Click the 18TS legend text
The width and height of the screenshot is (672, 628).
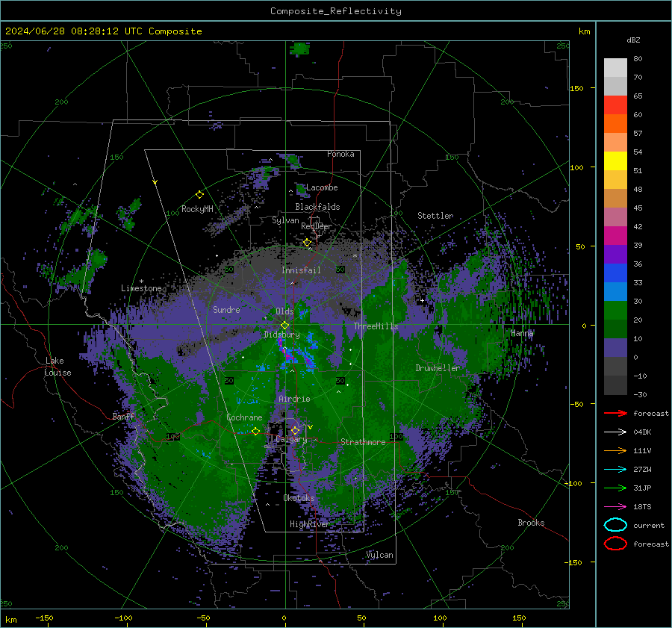[x=642, y=507]
